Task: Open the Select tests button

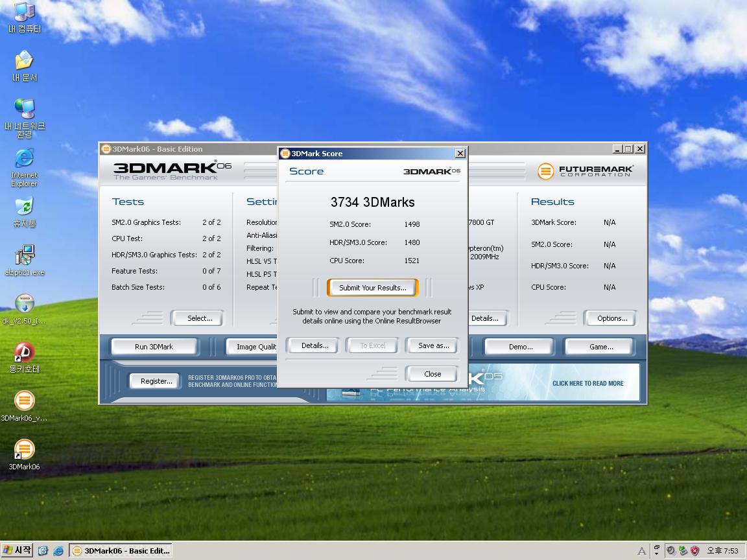Action: point(200,318)
